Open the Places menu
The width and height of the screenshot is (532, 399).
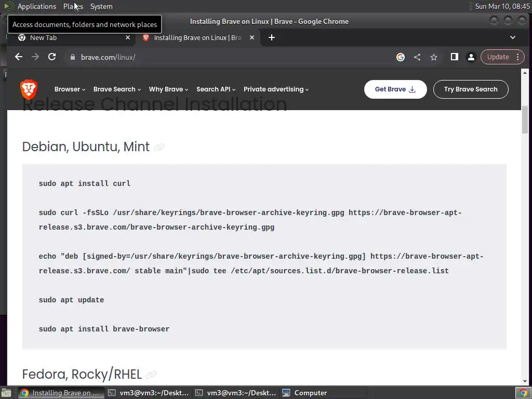[x=73, y=6]
